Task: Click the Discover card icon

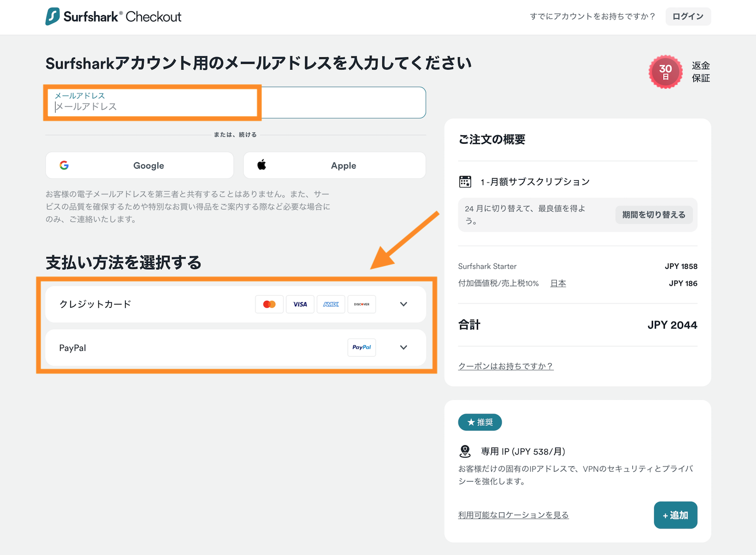Action: tap(362, 304)
